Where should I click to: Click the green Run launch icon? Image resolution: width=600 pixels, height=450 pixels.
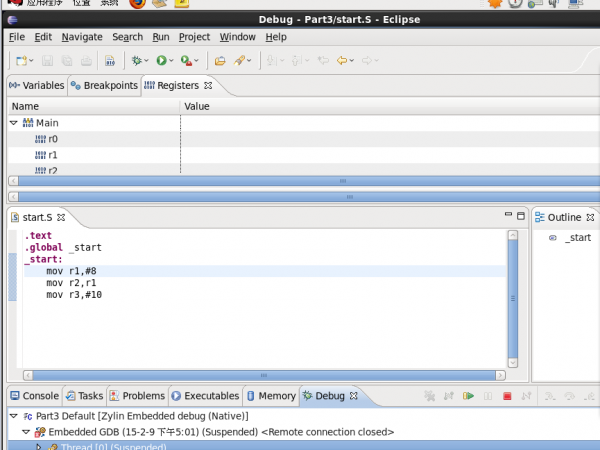tap(160, 61)
